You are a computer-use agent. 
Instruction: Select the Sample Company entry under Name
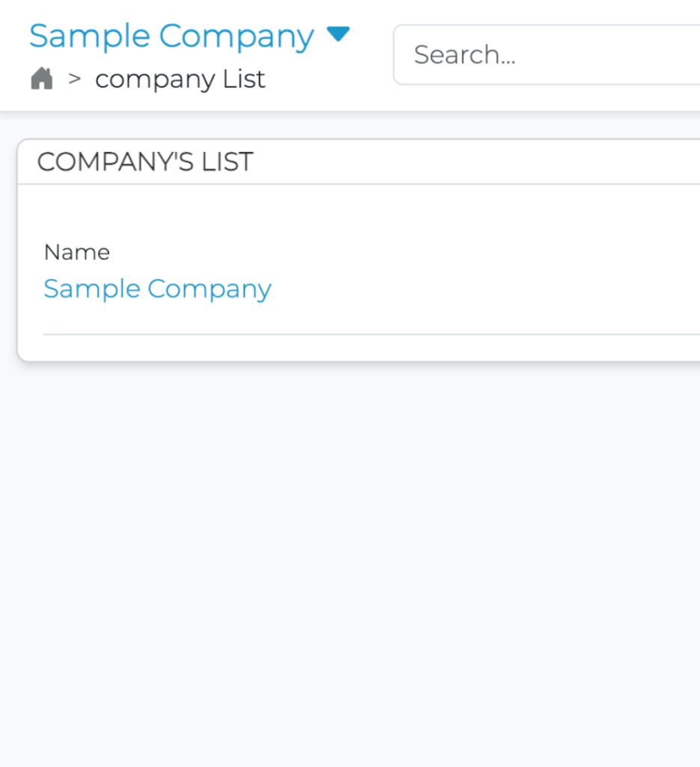click(157, 288)
